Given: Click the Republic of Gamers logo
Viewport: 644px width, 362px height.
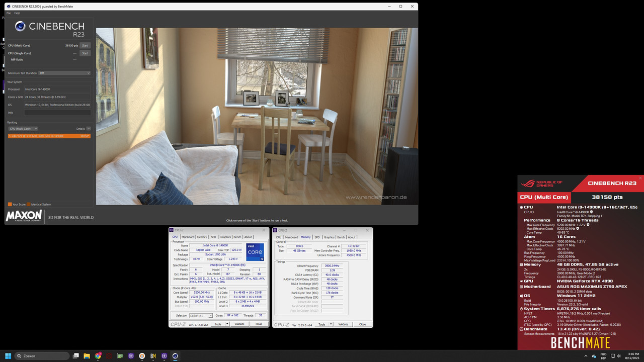Looking at the screenshot, I should click(x=542, y=184).
